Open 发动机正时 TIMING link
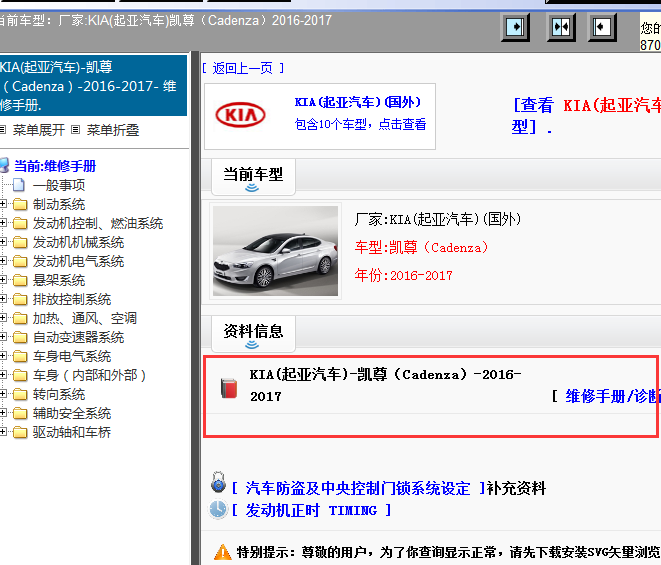This screenshot has height=565, width=661. (311, 511)
